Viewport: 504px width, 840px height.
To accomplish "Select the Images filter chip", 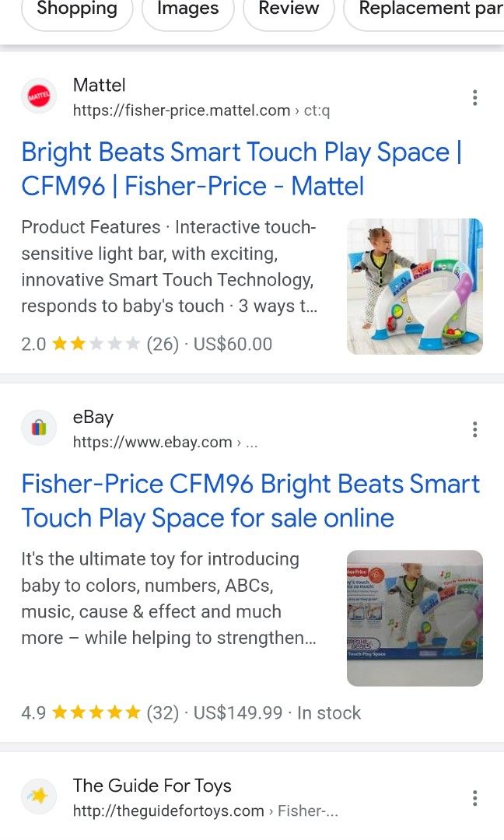I will pos(188,9).
